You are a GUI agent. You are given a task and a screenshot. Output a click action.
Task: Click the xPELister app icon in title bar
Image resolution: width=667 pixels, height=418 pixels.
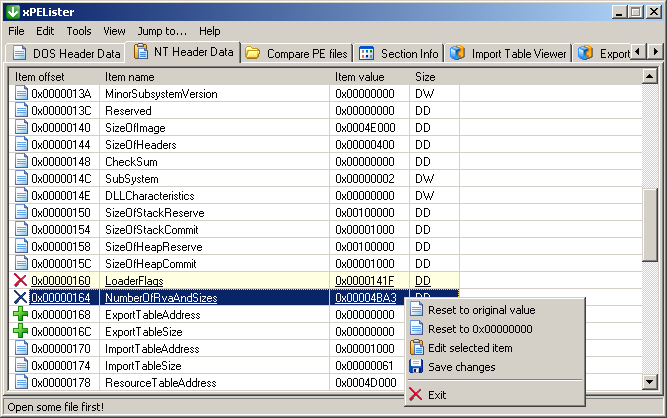click(12, 11)
